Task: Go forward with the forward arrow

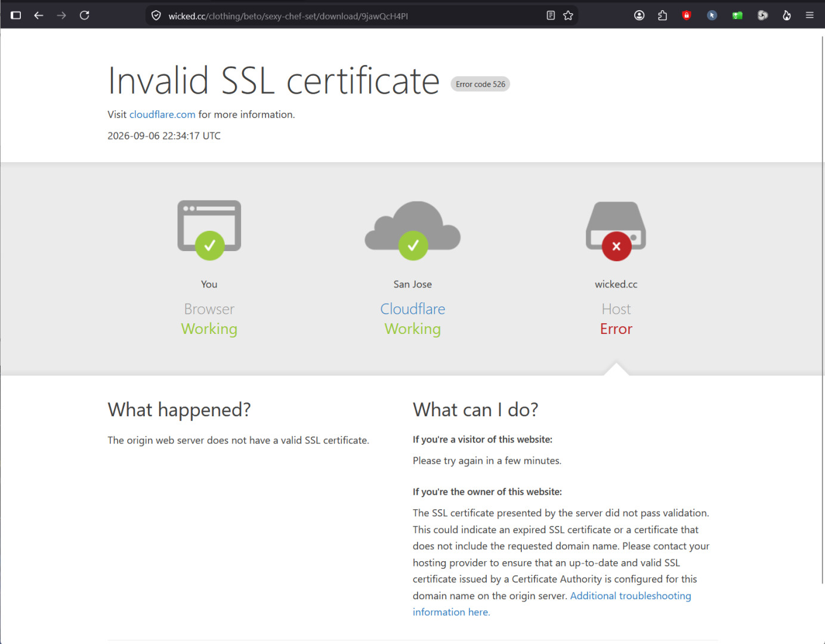Action: point(61,16)
